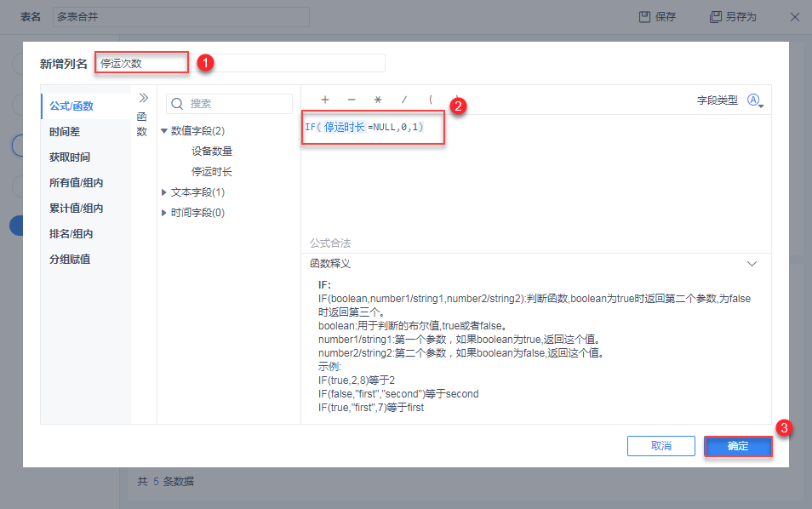The height and width of the screenshot is (509, 812).
Task: Close the table editor window
Action: pyautogui.click(x=795, y=17)
